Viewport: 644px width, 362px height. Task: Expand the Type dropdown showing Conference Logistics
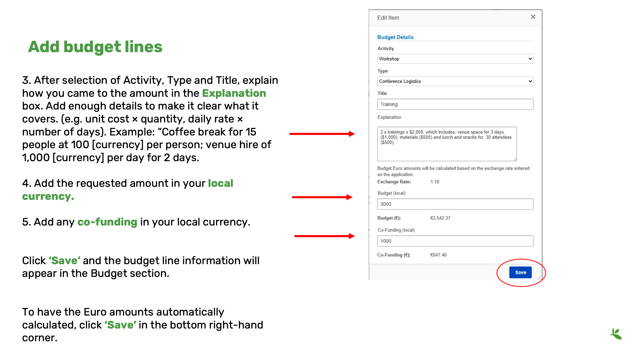click(x=455, y=81)
